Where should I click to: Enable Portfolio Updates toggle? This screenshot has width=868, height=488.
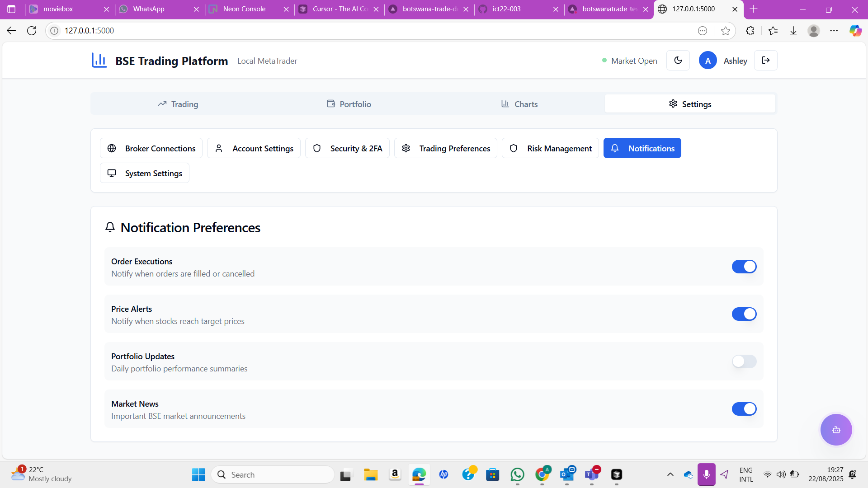tap(744, 361)
